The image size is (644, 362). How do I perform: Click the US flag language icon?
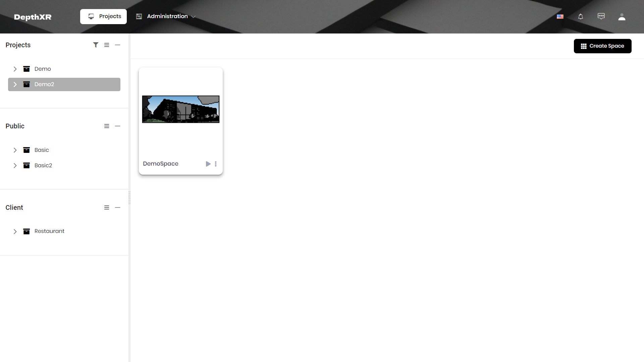(560, 17)
